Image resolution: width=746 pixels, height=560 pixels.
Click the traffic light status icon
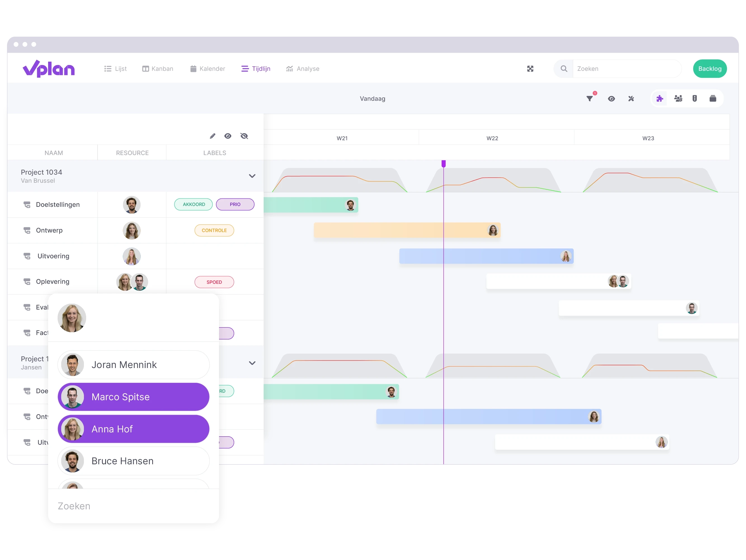pyautogui.click(x=695, y=99)
